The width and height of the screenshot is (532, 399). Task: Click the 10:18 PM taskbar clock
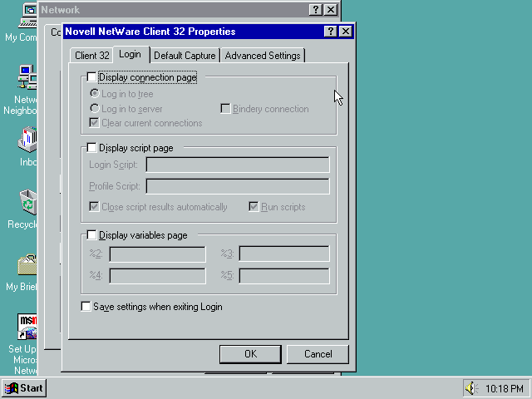[505, 388]
